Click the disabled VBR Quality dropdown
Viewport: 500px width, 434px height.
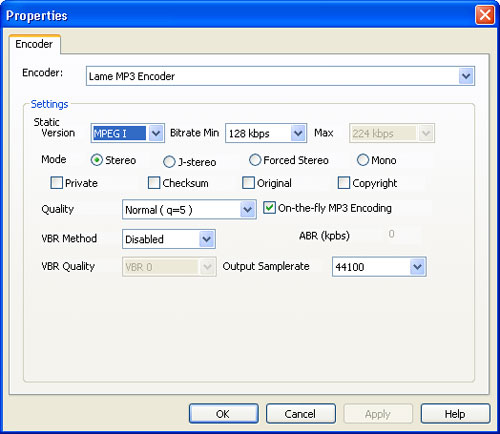(x=169, y=267)
